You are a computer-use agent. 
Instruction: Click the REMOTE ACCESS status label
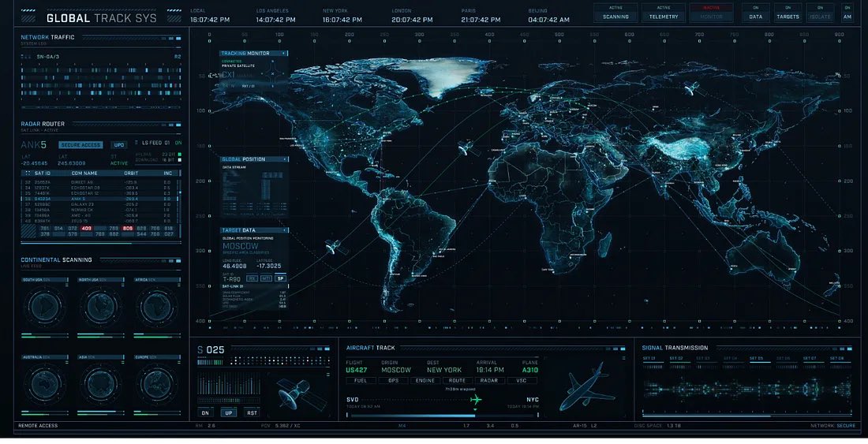click(38, 426)
